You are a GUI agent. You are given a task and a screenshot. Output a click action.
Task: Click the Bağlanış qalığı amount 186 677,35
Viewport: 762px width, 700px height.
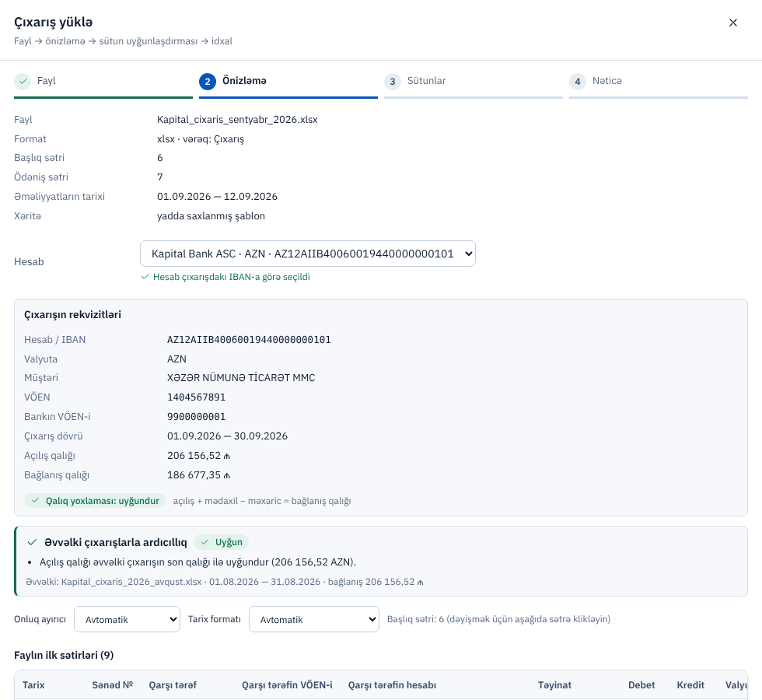click(199, 475)
